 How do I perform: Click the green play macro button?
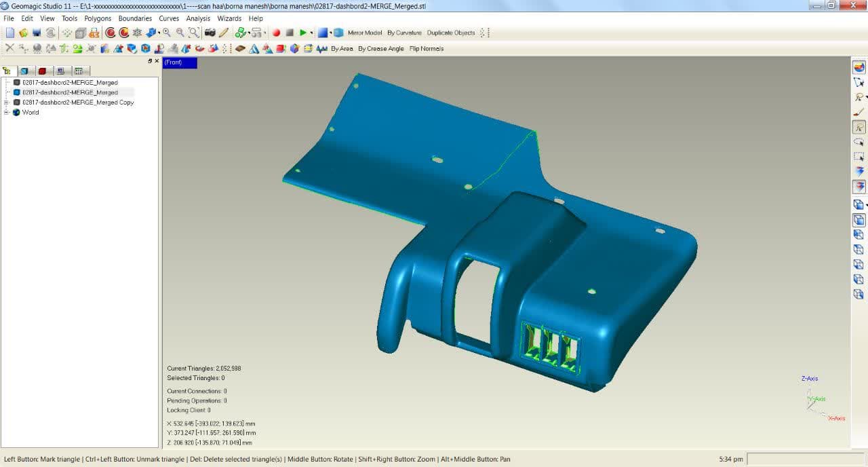(302, 33)
